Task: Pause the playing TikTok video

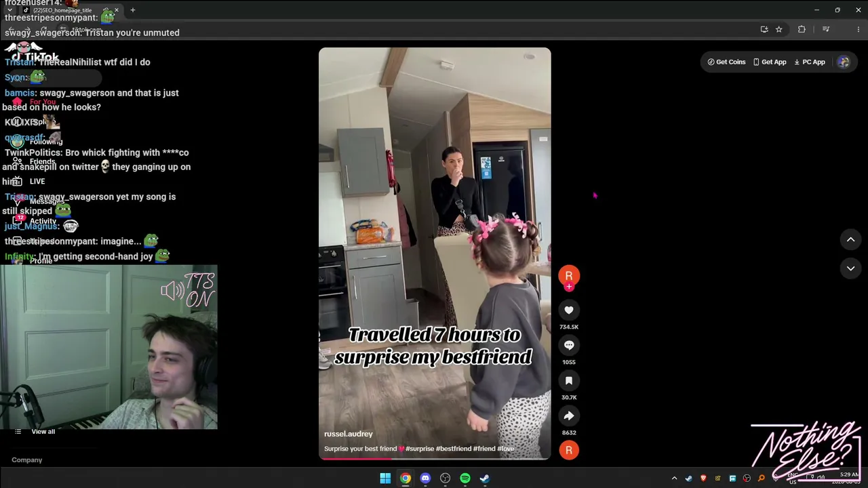Action: (x=435, y=253)
